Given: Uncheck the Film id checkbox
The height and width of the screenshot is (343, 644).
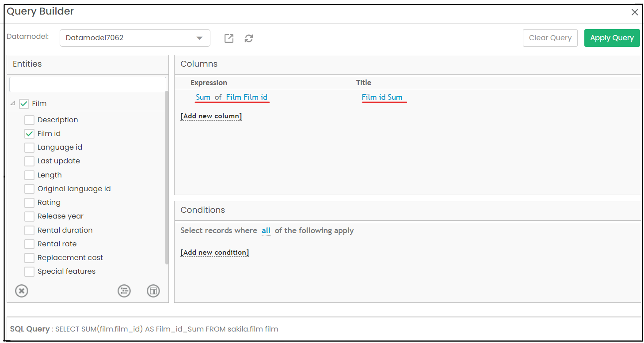Looking at the screenshot, I should [29, 134].
